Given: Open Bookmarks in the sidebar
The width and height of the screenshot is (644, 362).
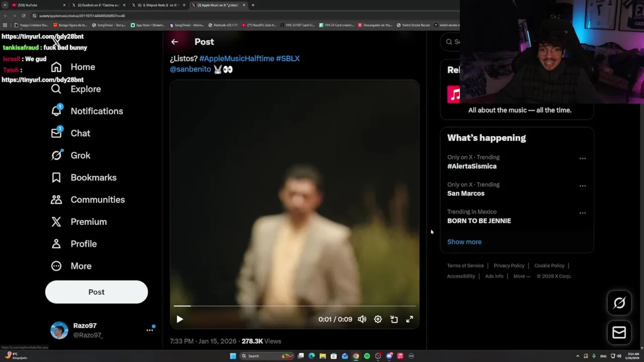Looking at the screenshot, I should coord(84,177).
